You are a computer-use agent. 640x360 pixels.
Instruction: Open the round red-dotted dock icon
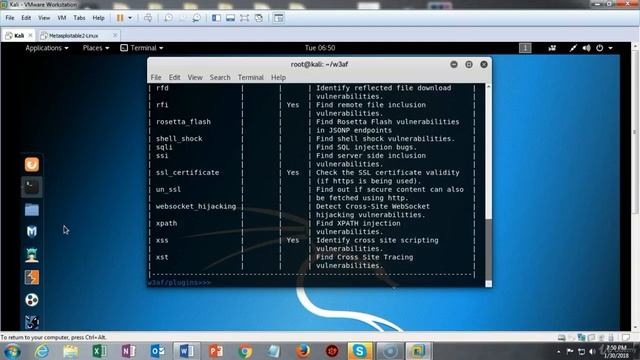coord(32,300)
